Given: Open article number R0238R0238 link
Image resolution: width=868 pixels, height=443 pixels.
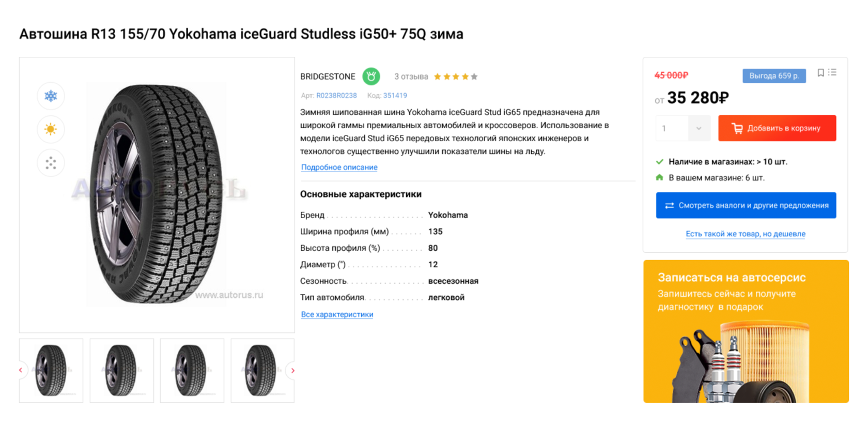Looking at the screenshot, I should pyautogui.click(x=336, y=96).
